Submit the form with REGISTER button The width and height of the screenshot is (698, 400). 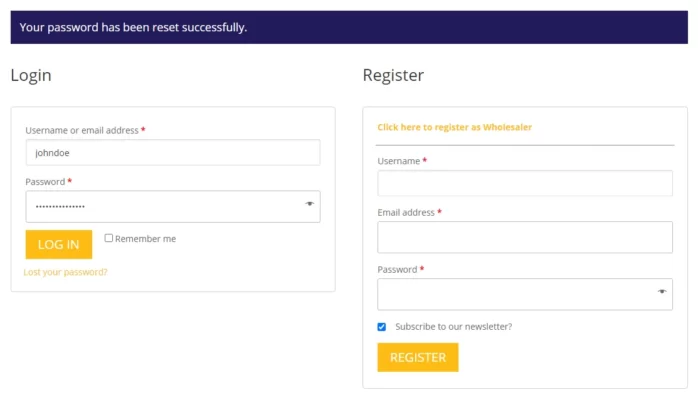[x=418, y=357]
